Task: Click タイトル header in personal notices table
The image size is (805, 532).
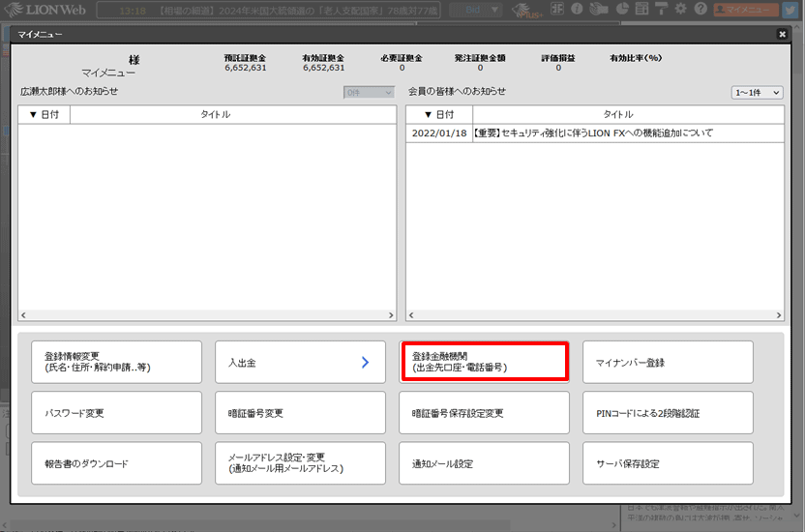Action: tap(233, 114)
